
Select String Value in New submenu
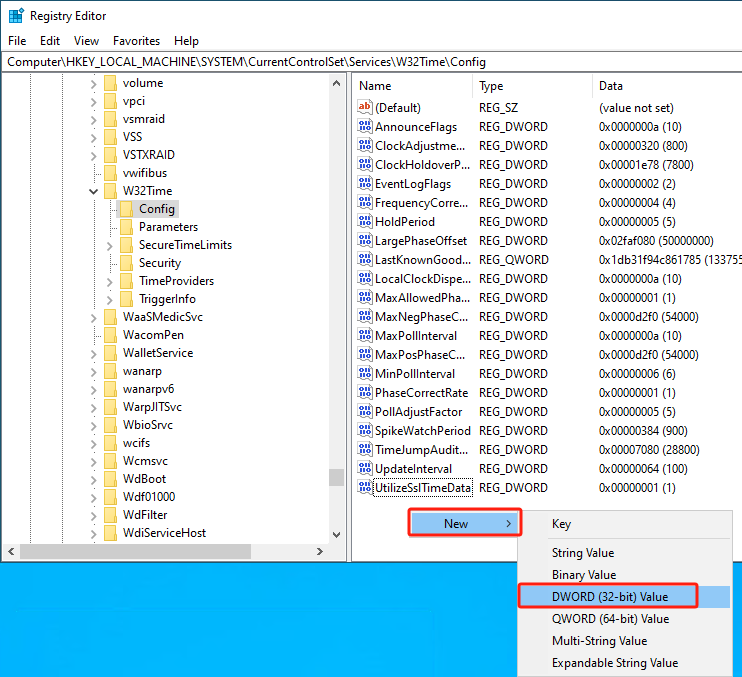583,553
